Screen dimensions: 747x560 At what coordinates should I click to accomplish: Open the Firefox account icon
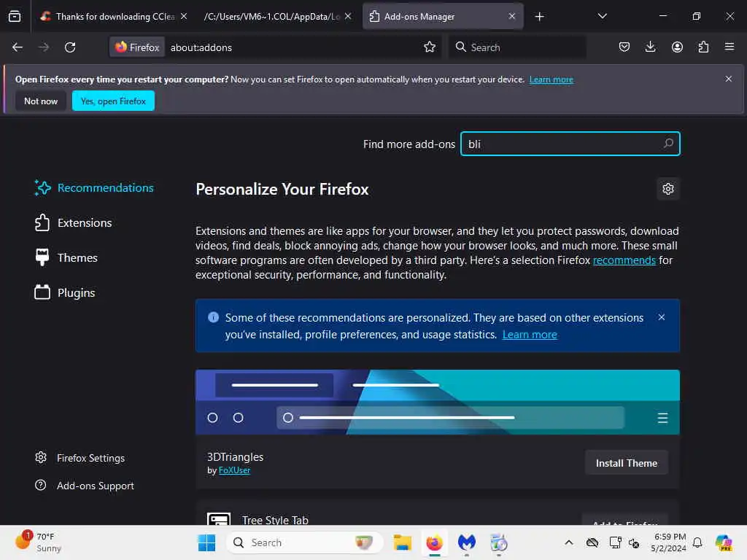[x=677, y=47]
